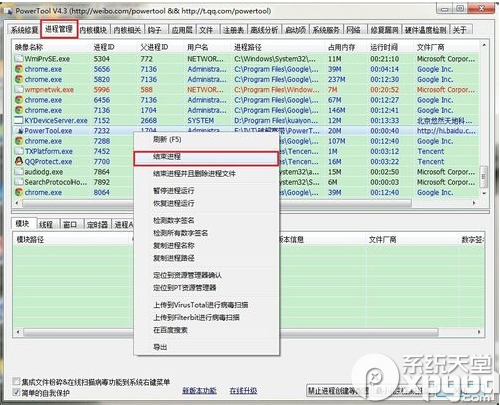Open the 新版本功能 link
500x405 pixels.
(199, 391)
